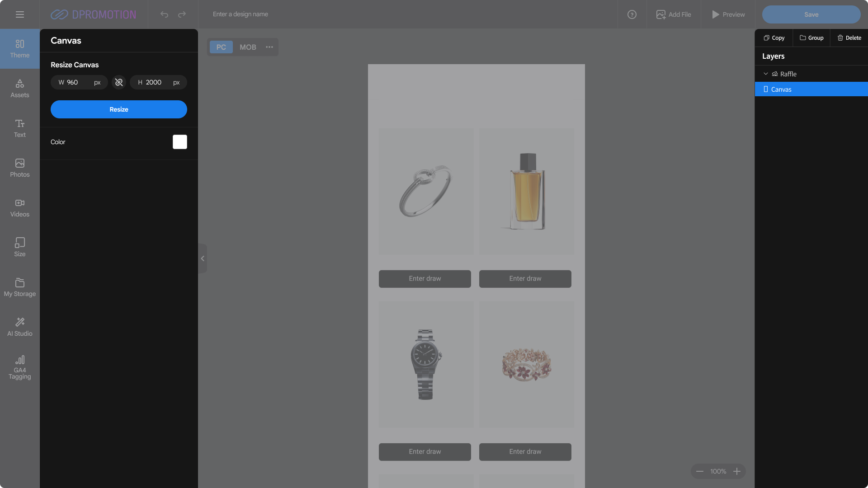
Task: Open the canvas color swatch
Action: [x=179, y=142]
